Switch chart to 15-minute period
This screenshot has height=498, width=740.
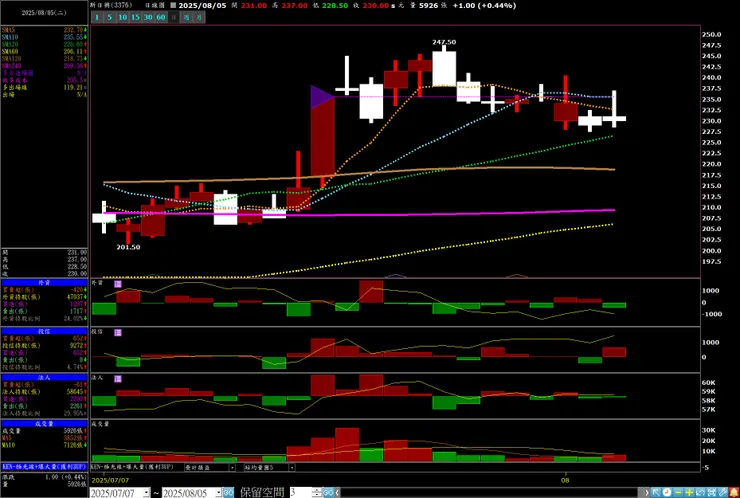click(x=135, y=17)
